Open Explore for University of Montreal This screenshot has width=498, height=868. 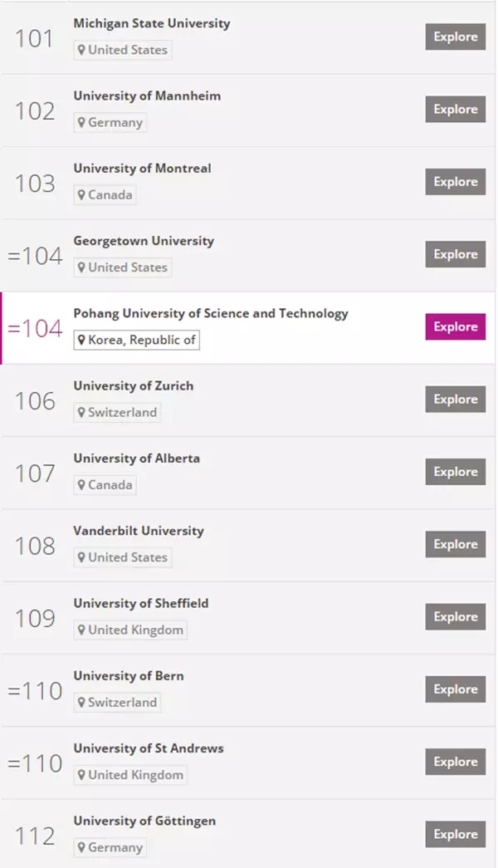pos(456,182)
